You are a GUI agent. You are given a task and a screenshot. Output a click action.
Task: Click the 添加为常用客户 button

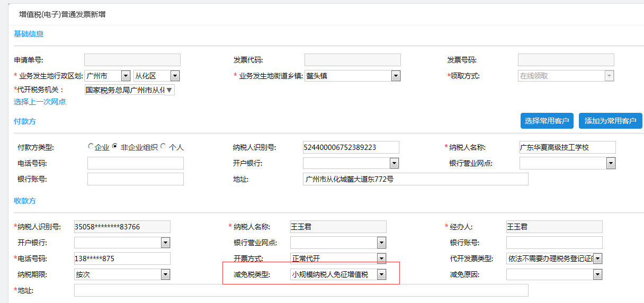[x=610, y=121]
